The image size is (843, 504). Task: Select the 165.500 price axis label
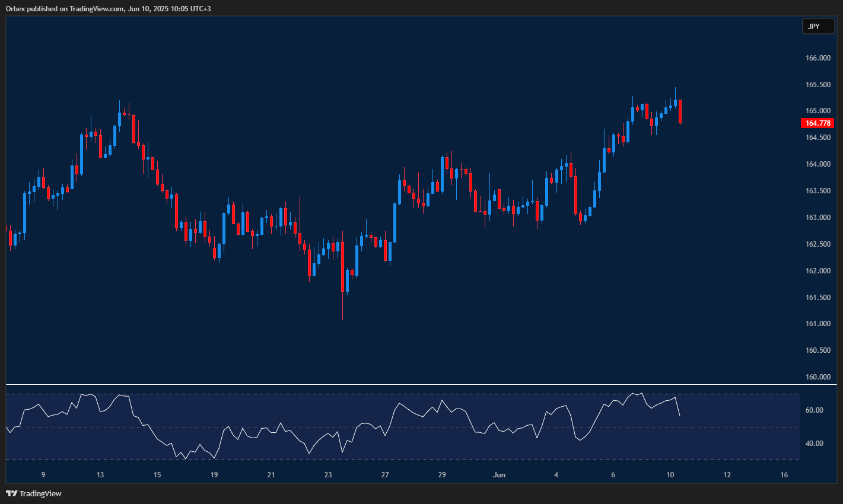point(817,85)
